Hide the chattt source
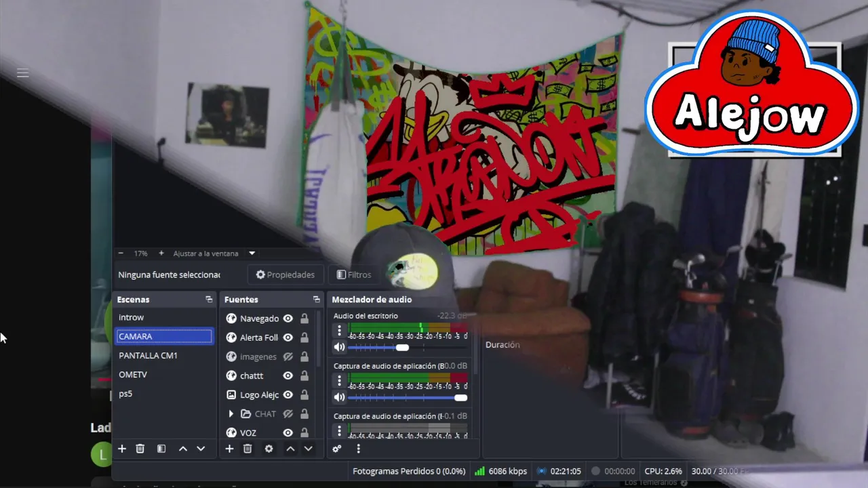The image size is (868, 488). (288, 375)
